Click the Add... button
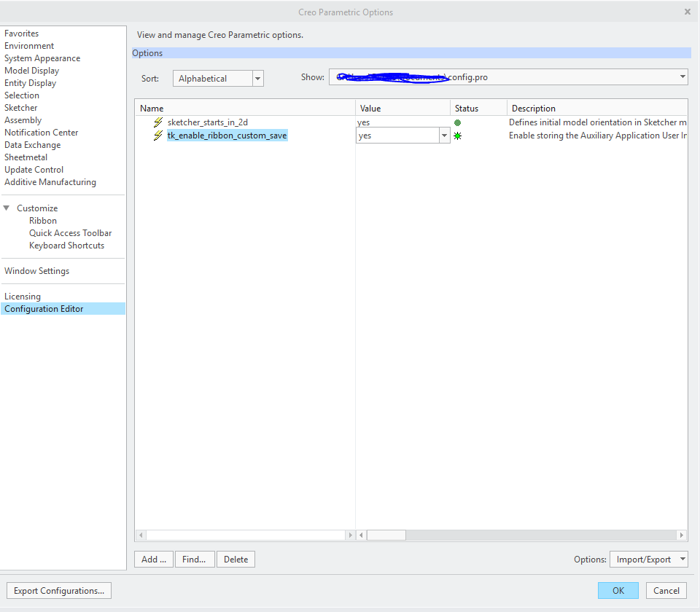 point(153,559)
